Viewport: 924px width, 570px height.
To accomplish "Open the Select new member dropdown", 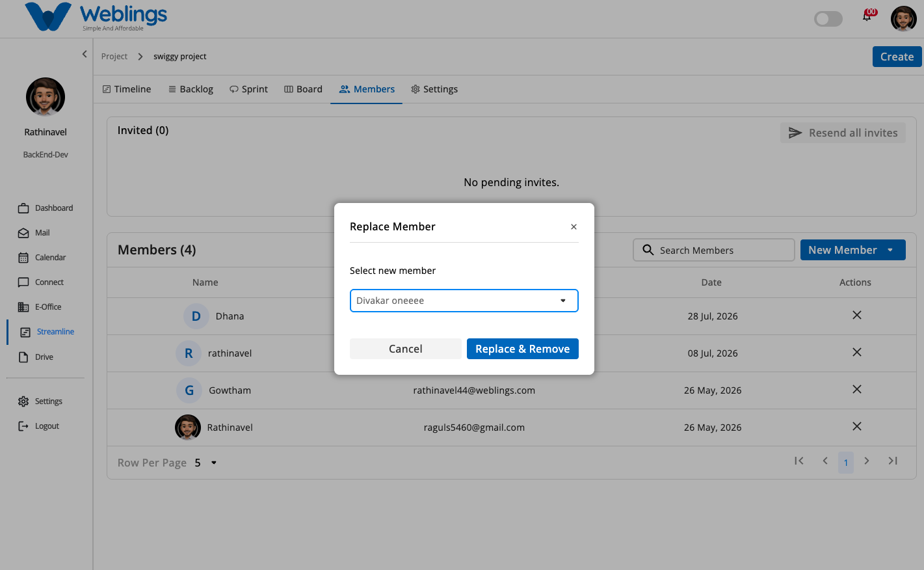I will [464, 301].
